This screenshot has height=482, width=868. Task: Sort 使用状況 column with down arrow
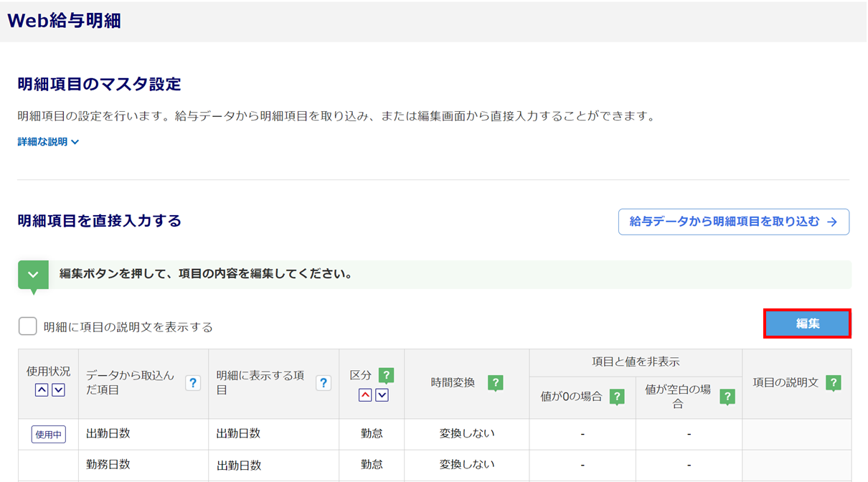(x=58, y=389)
